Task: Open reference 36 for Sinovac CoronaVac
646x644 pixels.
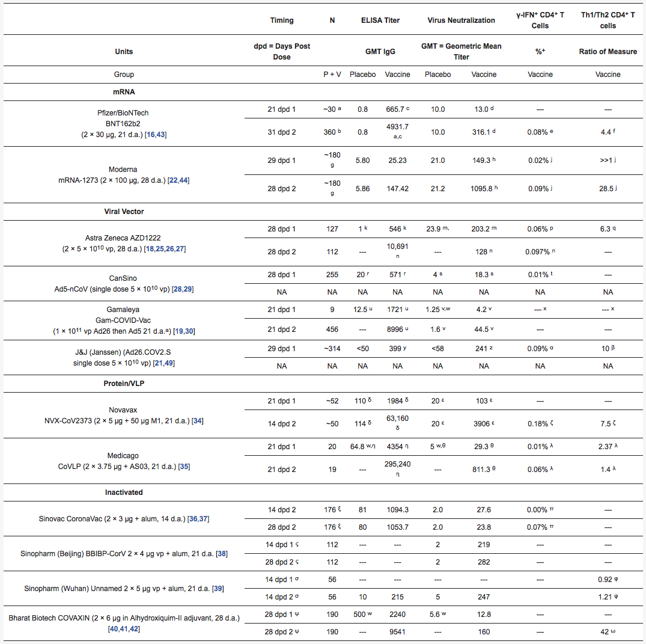Action: coord(193,519)
